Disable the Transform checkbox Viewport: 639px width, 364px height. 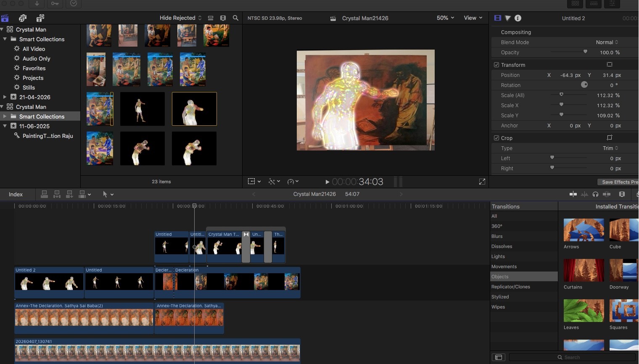pyautogui.click(x=496, y=65)
